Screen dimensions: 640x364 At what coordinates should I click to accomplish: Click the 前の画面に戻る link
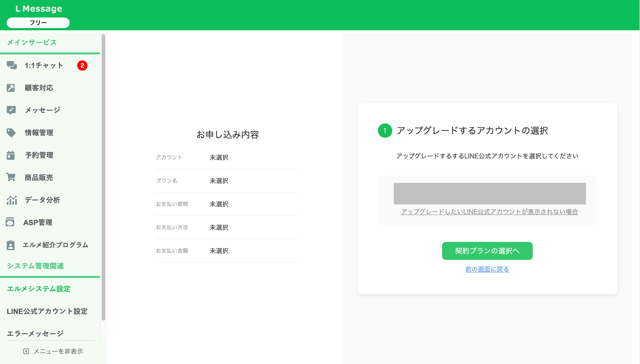click(487, 269)
